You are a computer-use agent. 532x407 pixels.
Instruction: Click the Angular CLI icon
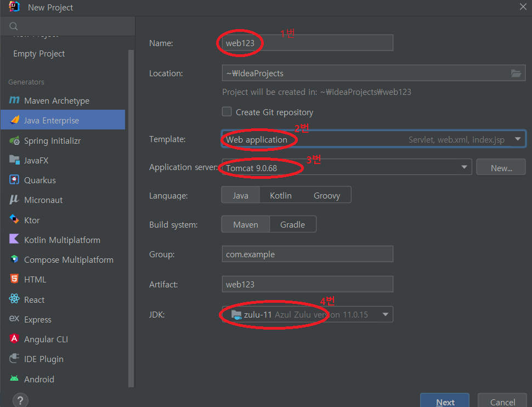(14, 338)
